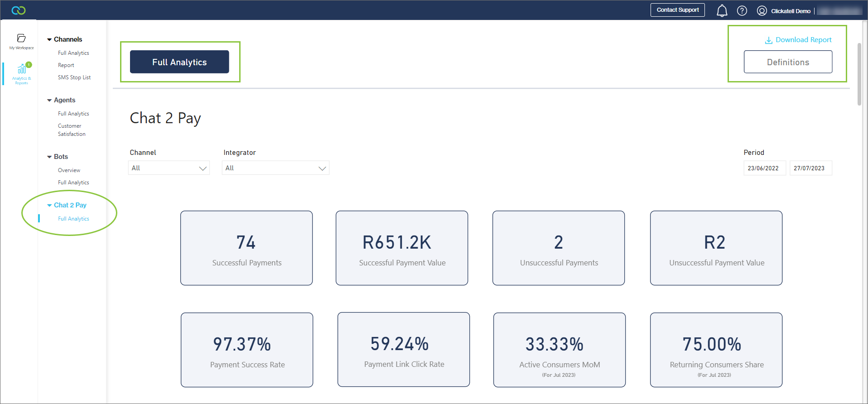
Task: Open Report under Channels
Action: 66,65
